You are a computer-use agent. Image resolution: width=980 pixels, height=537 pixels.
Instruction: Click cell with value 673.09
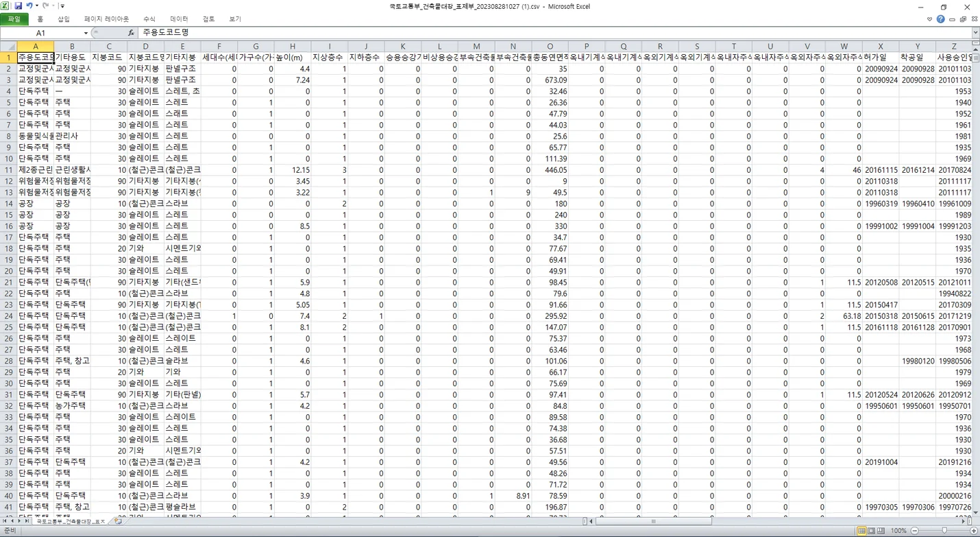point(550,80)
